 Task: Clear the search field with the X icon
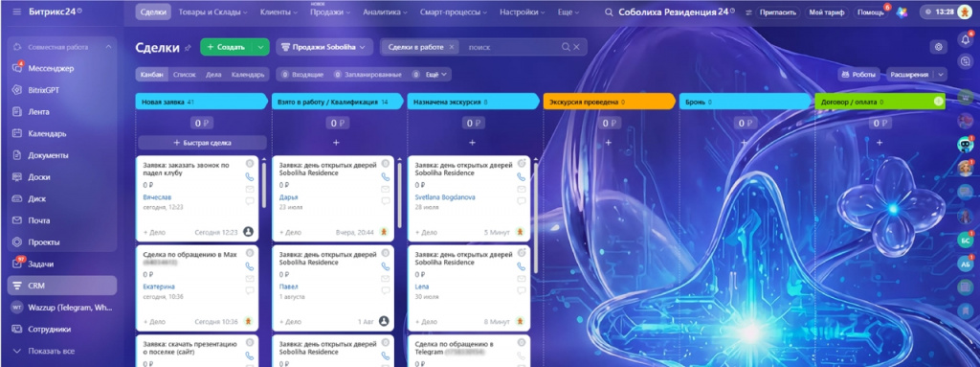coord(577,47)
